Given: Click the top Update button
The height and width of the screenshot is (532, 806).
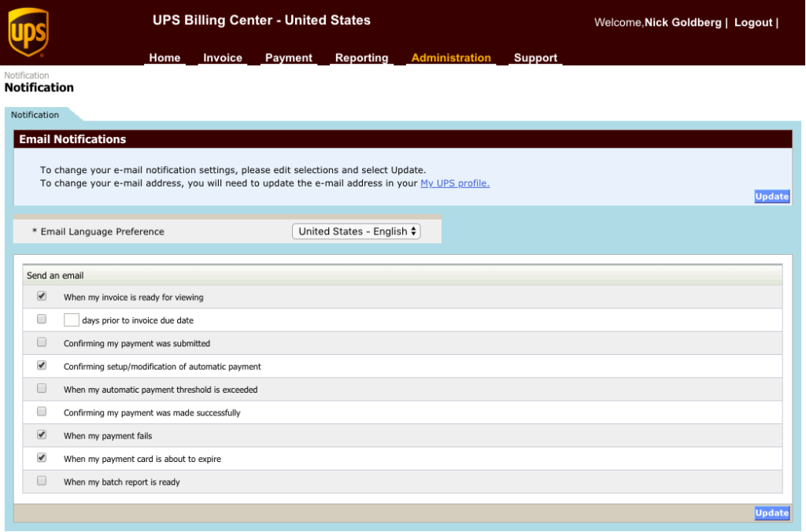Looking at the screenshot, I should point(771,196).
